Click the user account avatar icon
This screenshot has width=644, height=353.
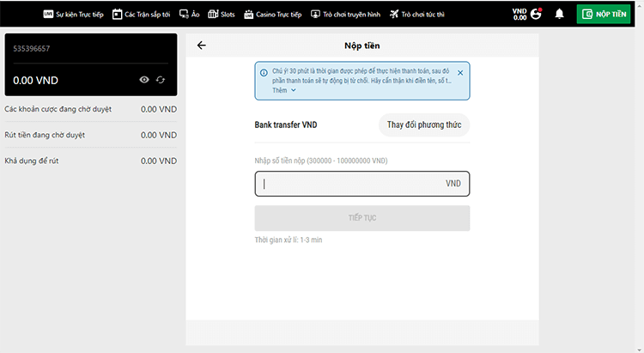[536, 14]
